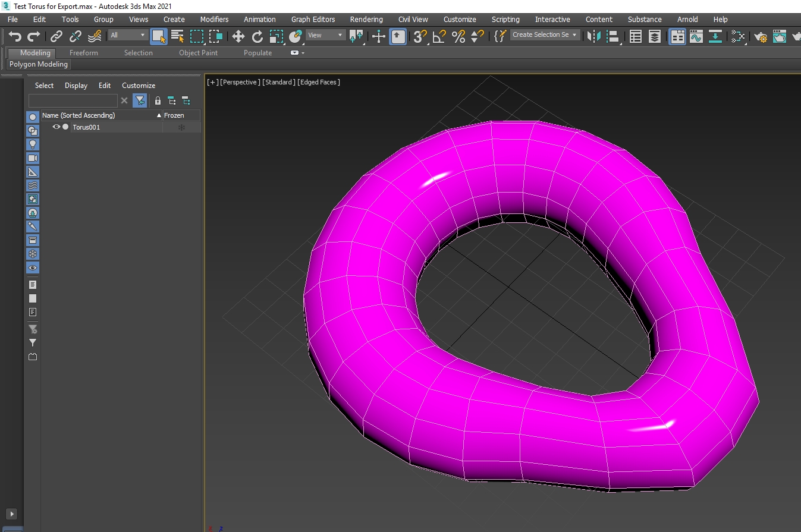Toggle freeze state for Torus001

(x=181, y=127)
